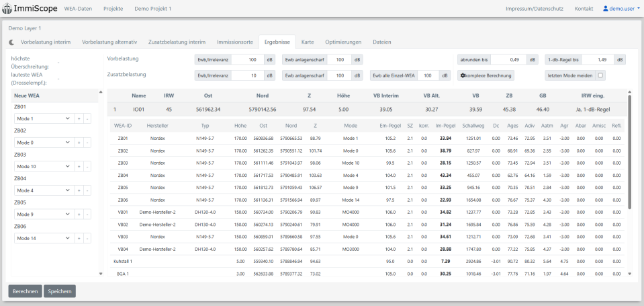The height and width of the screenshot is (306, 644).
Task: Click Vorbelastung Ewb/Irrelevanz input field
Action: [x=249, y=60]
